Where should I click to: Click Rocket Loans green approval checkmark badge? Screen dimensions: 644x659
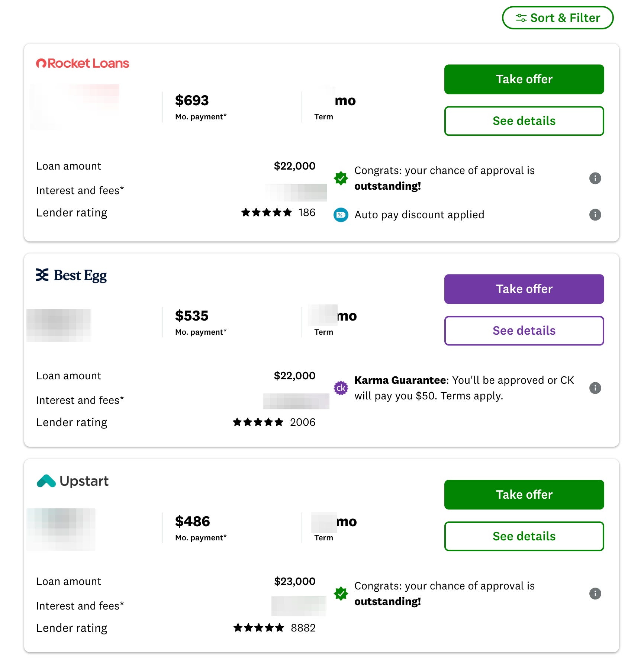click(341, 178)
